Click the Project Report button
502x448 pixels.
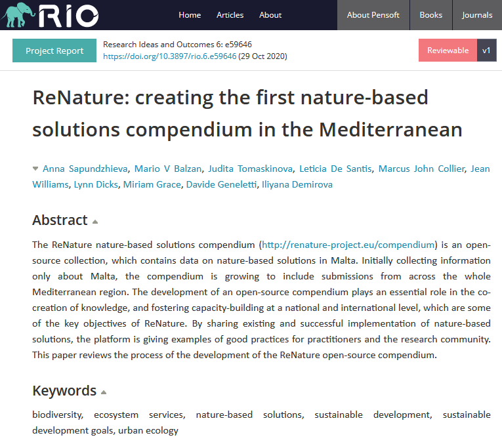[54, 51]
